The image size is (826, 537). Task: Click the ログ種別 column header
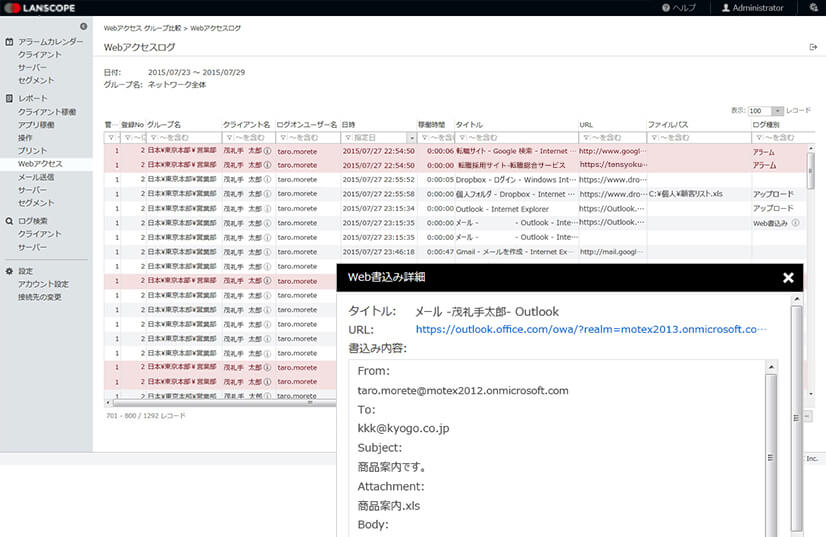[766, 125]
